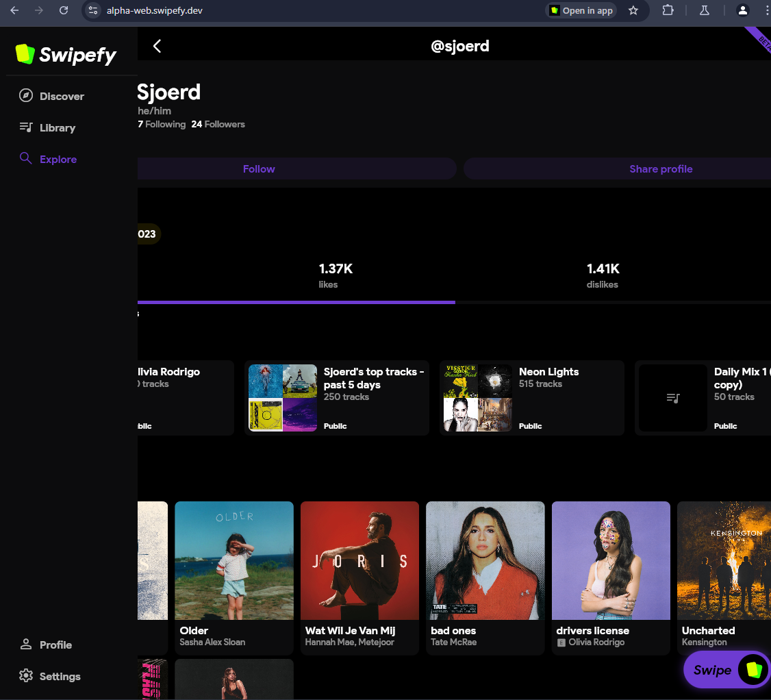Reload the page in browser

[x=64, y=10]
